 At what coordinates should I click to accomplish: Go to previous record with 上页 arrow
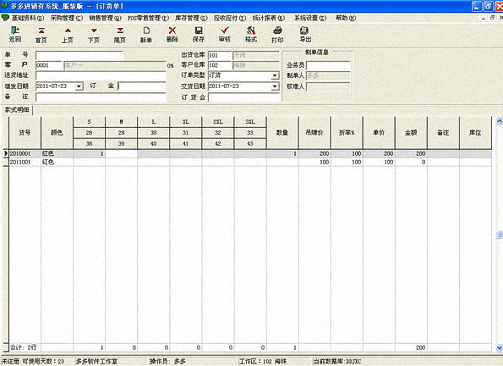[67, 34]
